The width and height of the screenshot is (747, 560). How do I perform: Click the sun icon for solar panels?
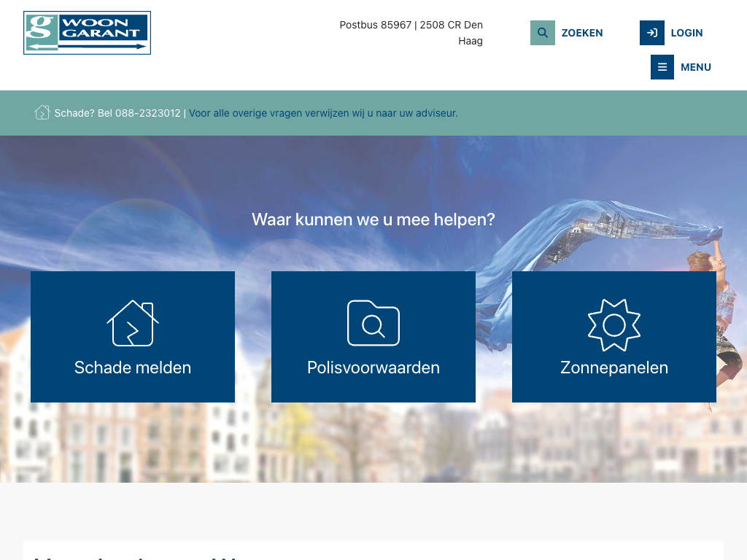tap(614, 324)
